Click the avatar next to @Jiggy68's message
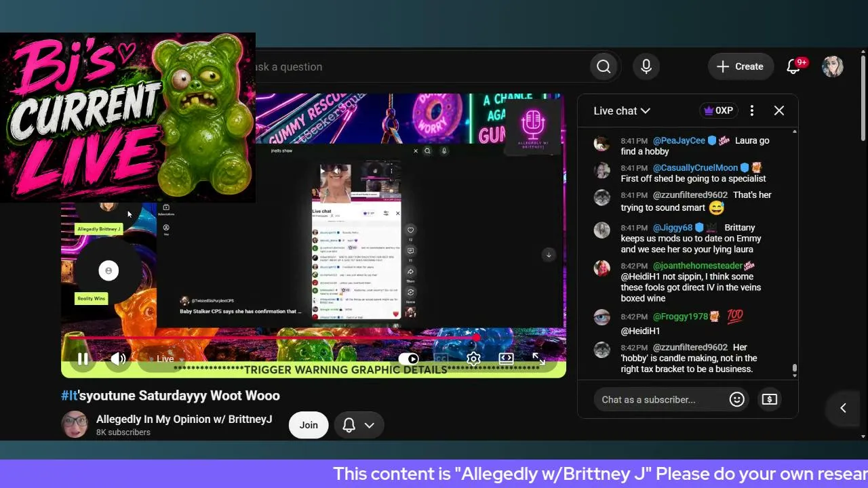868x488 pixels. point(601,230)
